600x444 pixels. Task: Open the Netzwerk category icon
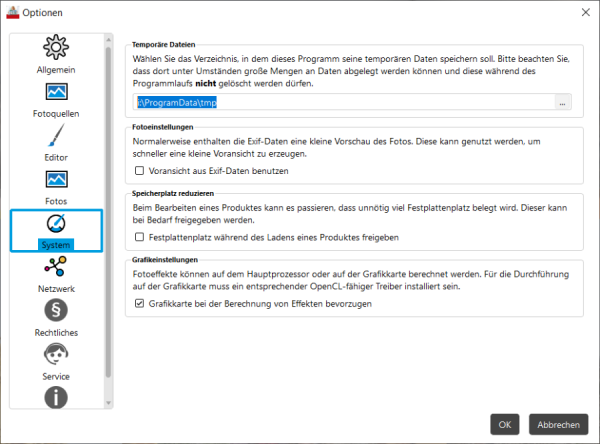56,266
